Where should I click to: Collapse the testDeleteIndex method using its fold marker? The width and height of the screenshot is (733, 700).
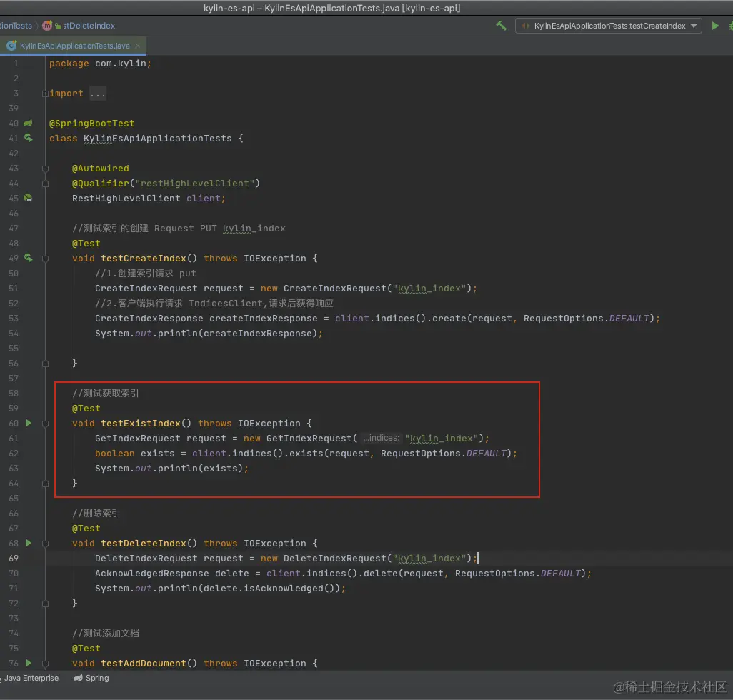click(45, 544)
